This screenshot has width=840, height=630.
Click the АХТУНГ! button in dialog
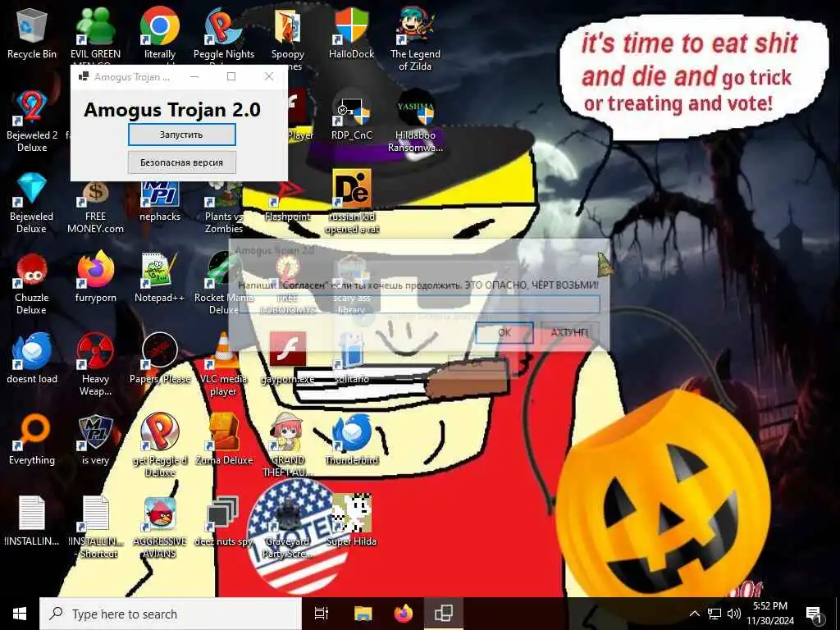point(569,332)
